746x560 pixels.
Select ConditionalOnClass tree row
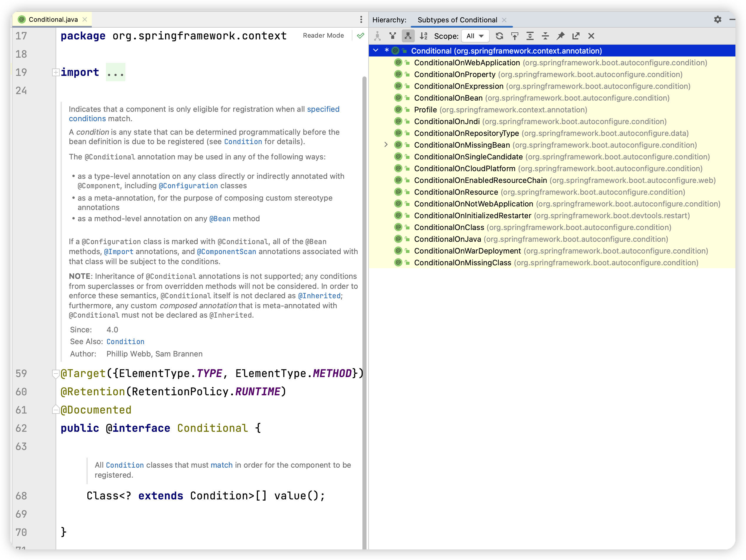click(552, 227)
